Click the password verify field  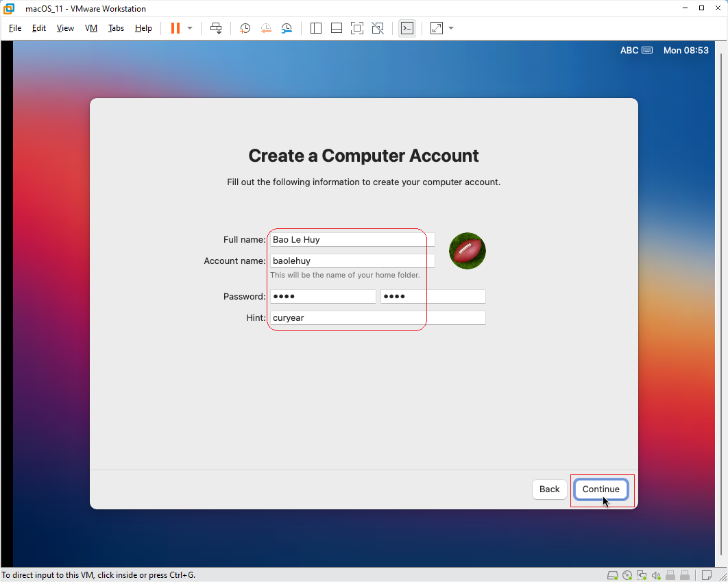433,296
